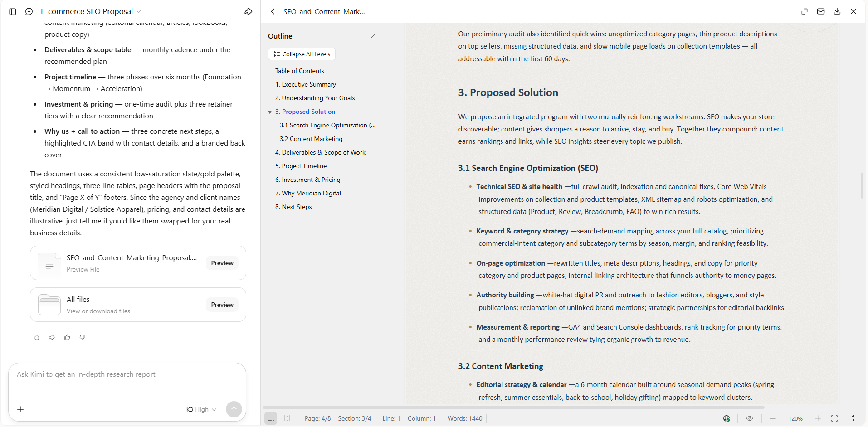
Task: Preview the SEO_and_Content_Marketing_Proposal file
Action: click(x=222, y=263)
